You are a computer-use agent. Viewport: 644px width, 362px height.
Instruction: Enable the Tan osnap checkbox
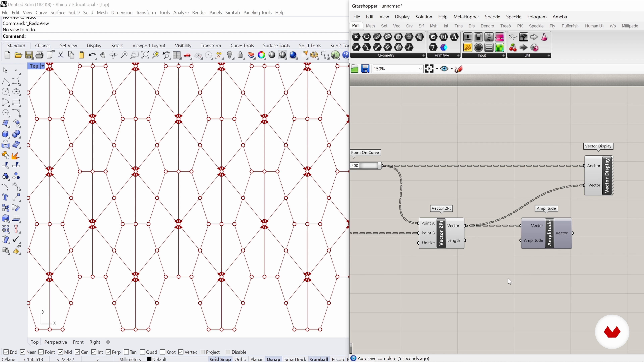[x=126, y=352]
